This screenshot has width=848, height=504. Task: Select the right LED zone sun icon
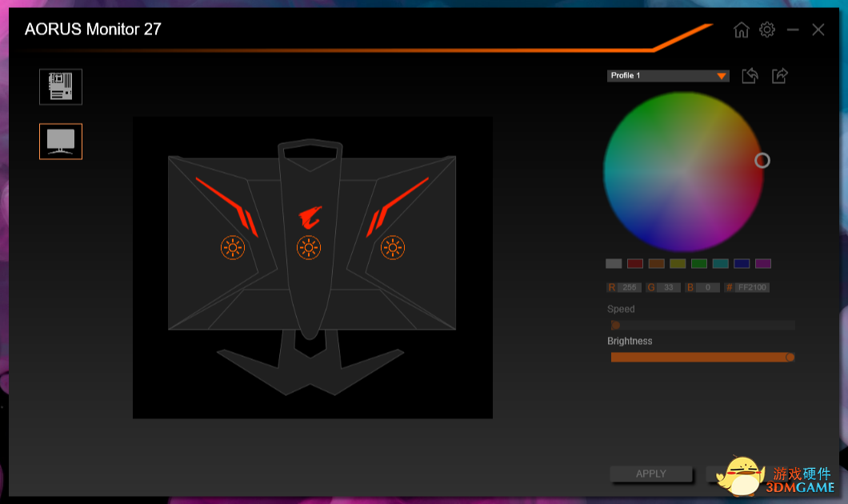tap(393, 248)
